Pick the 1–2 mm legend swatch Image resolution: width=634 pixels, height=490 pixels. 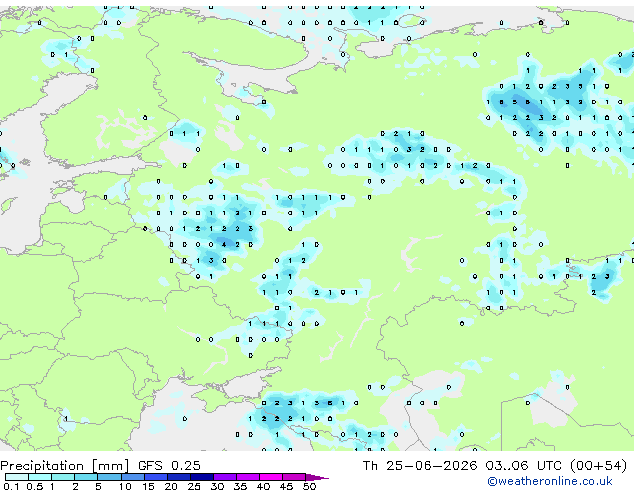coord(63,477)
